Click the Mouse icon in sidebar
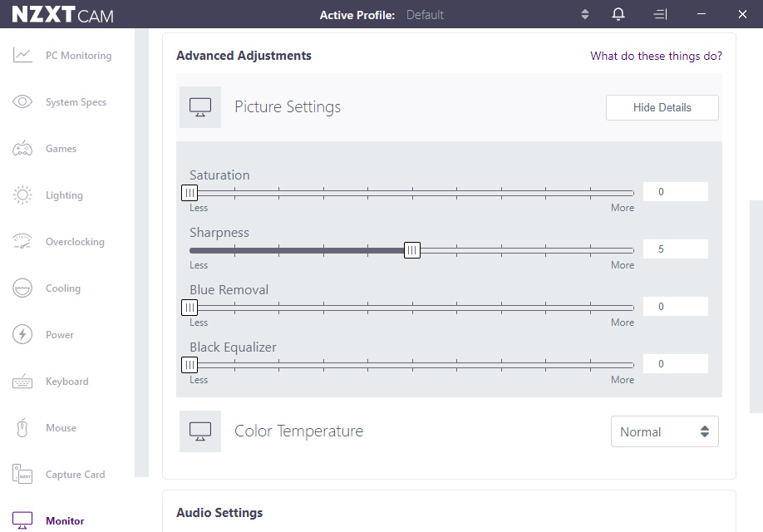 click(22, 428)
